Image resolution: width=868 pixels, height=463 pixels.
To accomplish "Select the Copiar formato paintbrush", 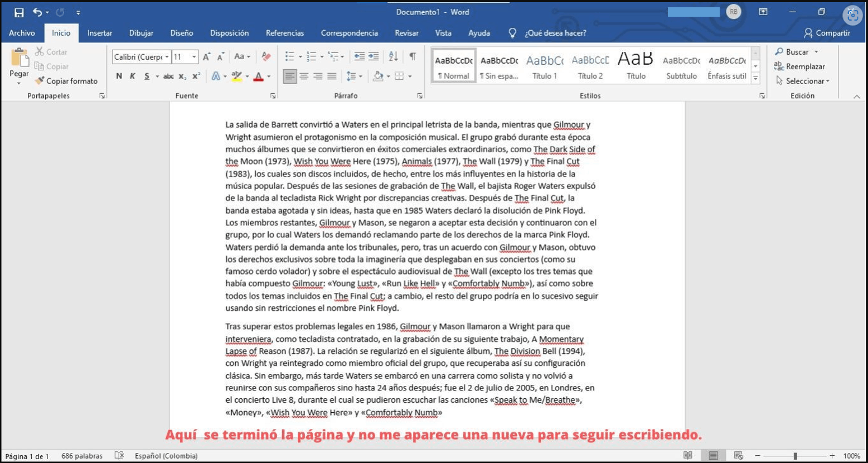I will pos(66,81).
